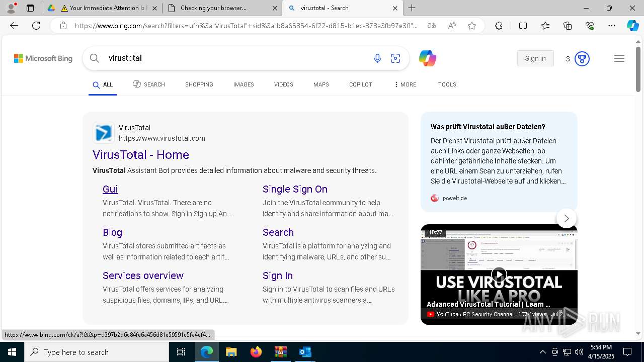The height and width of the screenshot is (362, 644).
Task: Play the Advanced VirusTotal Tutorial video
Action: pyautogui.click(x=499, y=275)
